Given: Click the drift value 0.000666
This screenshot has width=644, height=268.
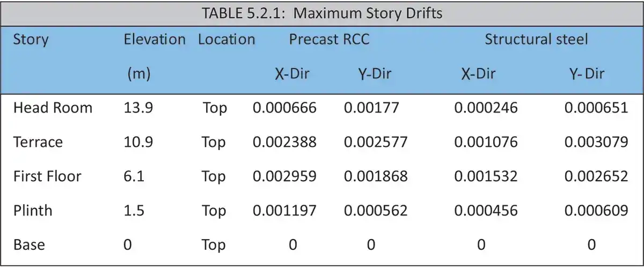Looking at the screenshot, I should coord(285,108).
